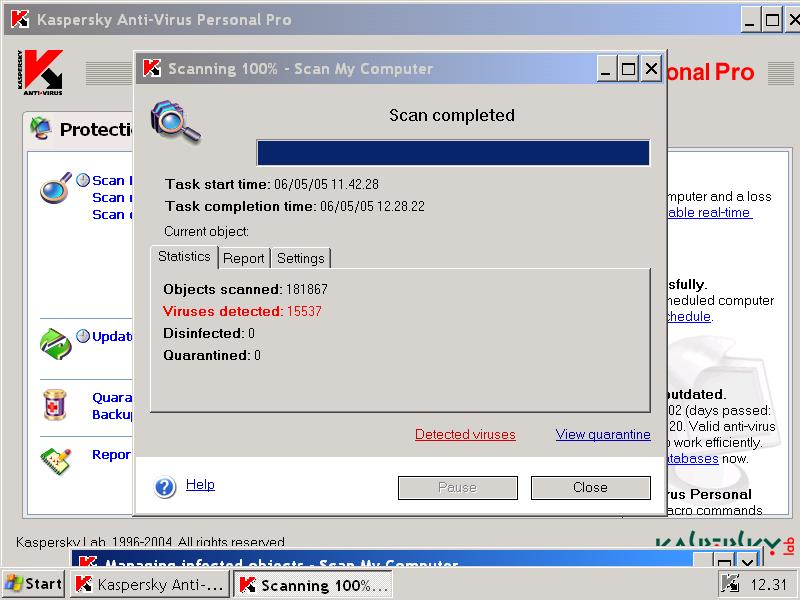Viewport: 800px width, 600px height.
Task: Open the Reports link in main window
Action: [x=112, y=455]
